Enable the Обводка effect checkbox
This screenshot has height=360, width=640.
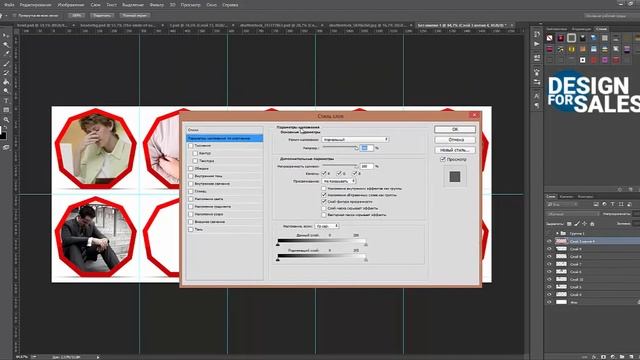click(x=191, y=168)
